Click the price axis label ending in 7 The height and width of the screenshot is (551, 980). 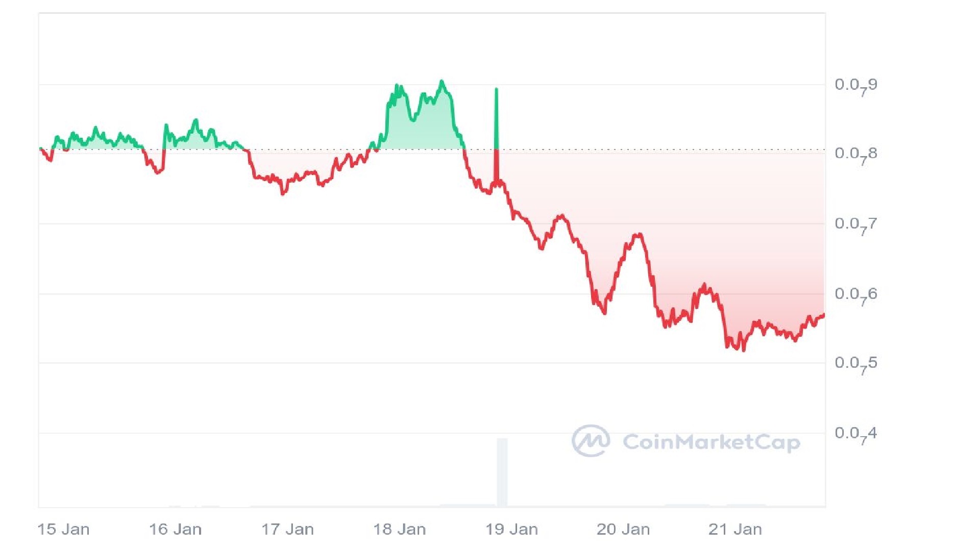[x=856, y=224]
